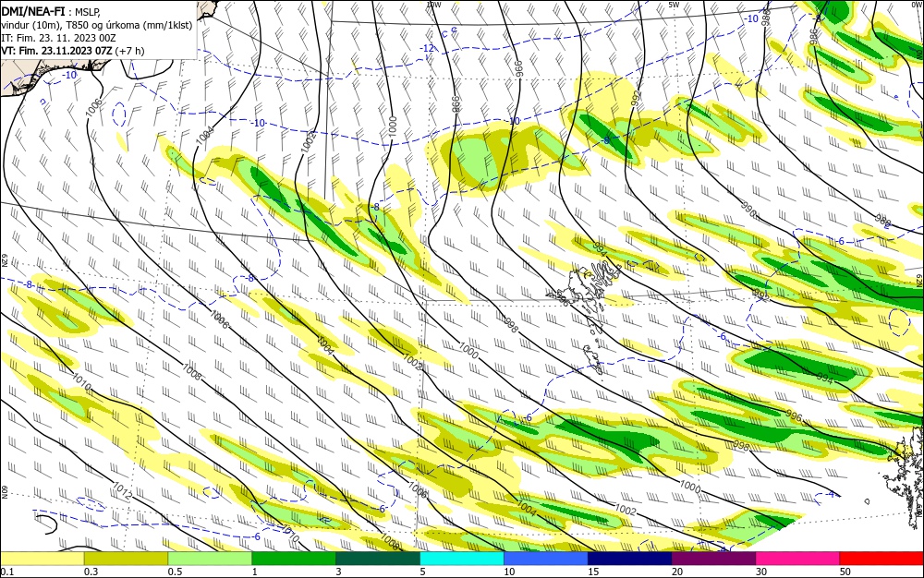Screen dimensions: 924x578
Task: Click the "60N" latitude label on left edge
Action: coord(4,490)
